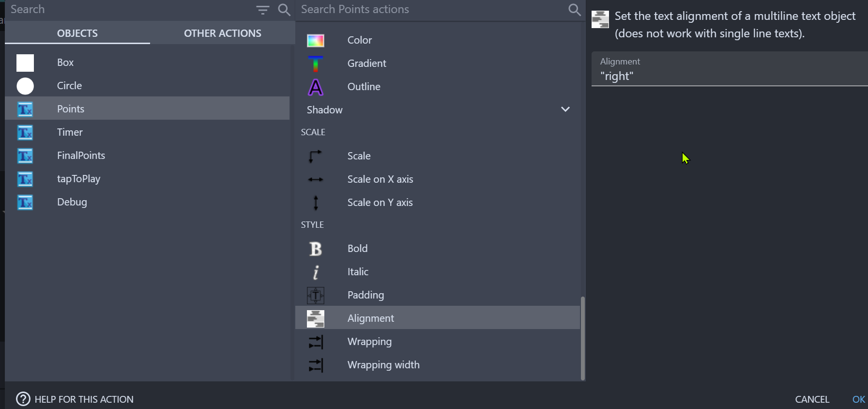Choose the Italic action label
This screenshot has width=868, height=409.
[x=358, y=272]
